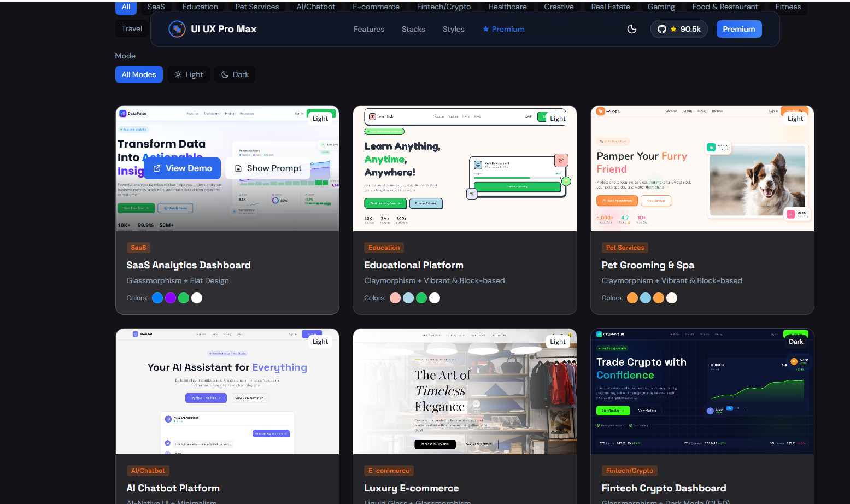Click the blue Premium button
This screenshot has height=504, width=850.
pyautogui.click(x=739, y=29)
